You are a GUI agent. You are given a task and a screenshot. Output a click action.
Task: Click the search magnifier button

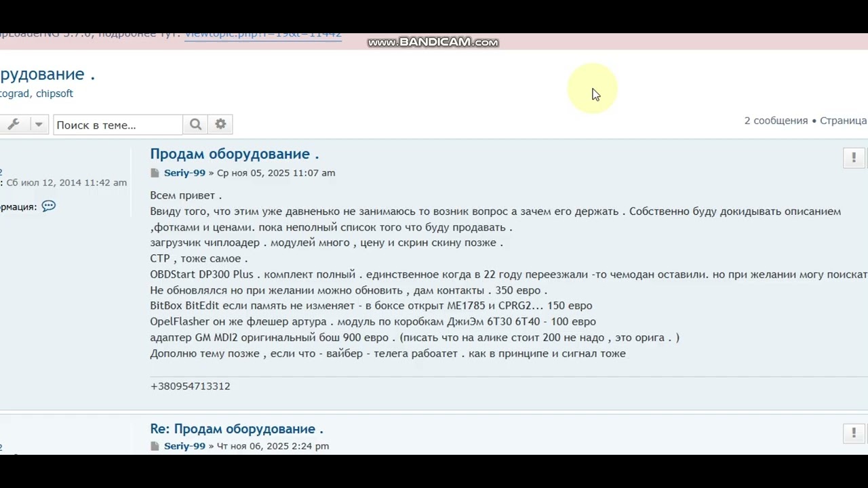[x=195, y=124]
